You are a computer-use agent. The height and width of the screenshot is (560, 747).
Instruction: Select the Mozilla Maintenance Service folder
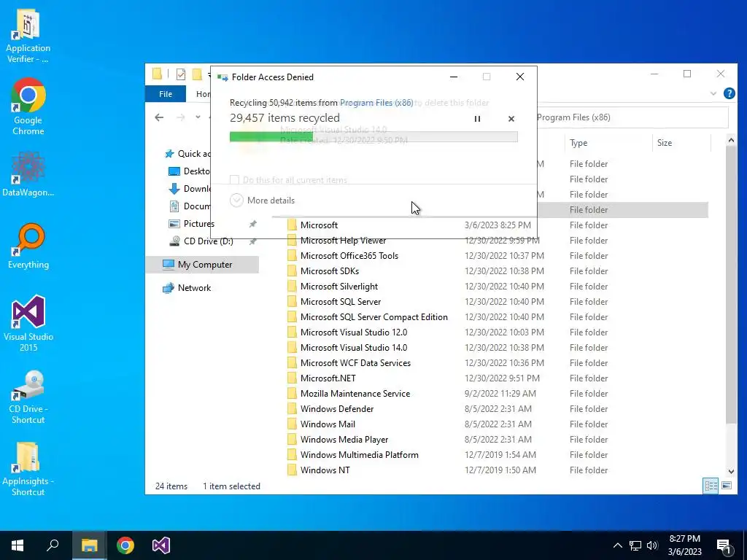(355, 393)
